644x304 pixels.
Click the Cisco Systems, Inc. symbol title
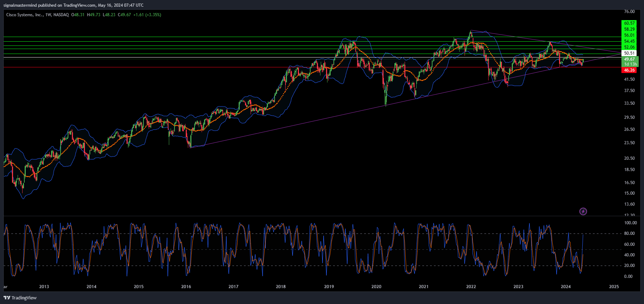click(24, 15)
